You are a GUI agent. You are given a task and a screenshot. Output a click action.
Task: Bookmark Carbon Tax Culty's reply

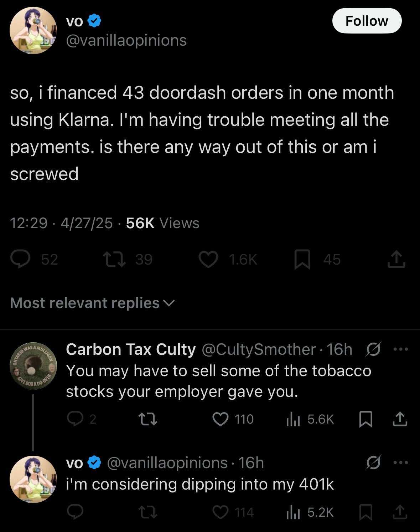pos(366,419)
